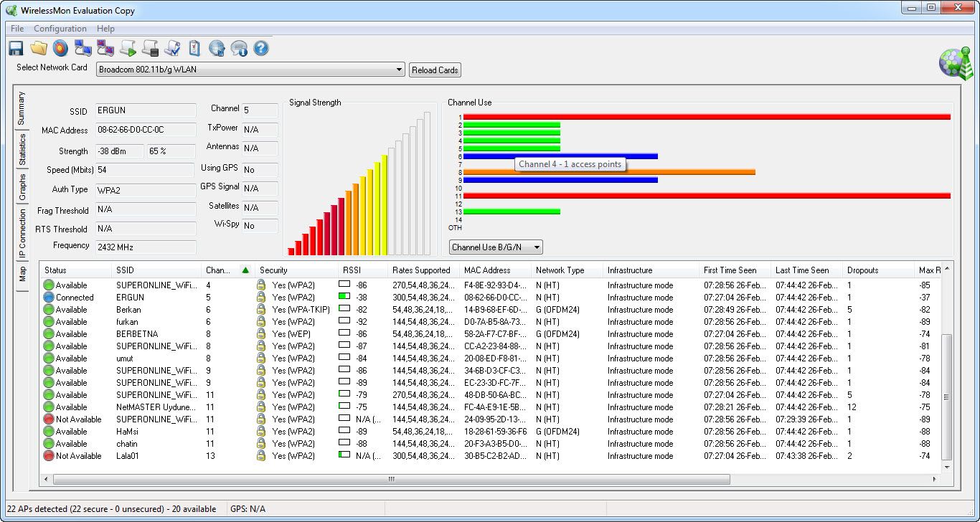The width and height of the screenshot is (980, 522).
Task: Click the target bullseye toolbar icon
Action: (x=60, y=48)
